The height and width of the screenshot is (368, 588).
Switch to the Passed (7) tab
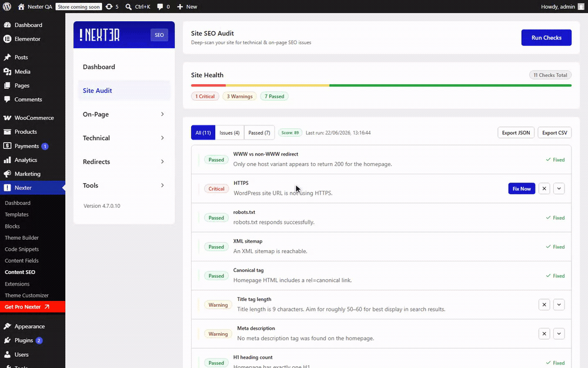click(x=259, y=132)
